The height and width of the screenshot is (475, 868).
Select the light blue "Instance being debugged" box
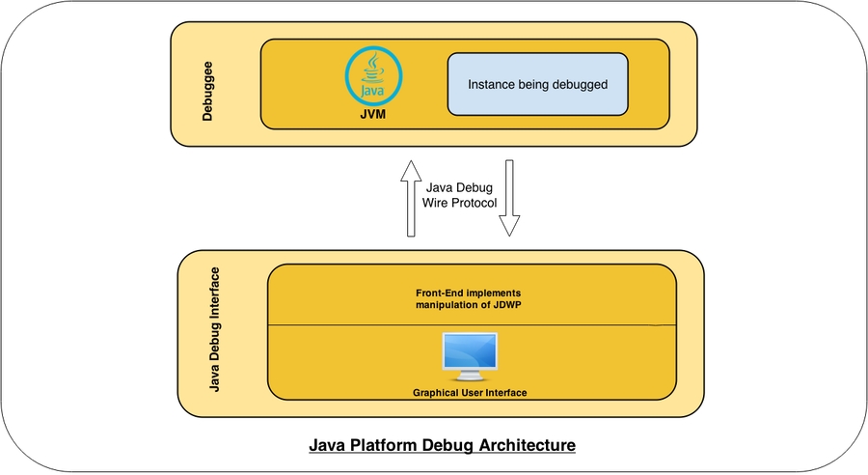tap(538, 84)
